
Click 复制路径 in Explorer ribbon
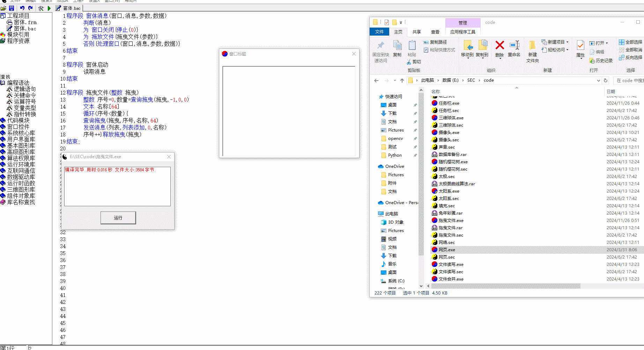point(435,42)
